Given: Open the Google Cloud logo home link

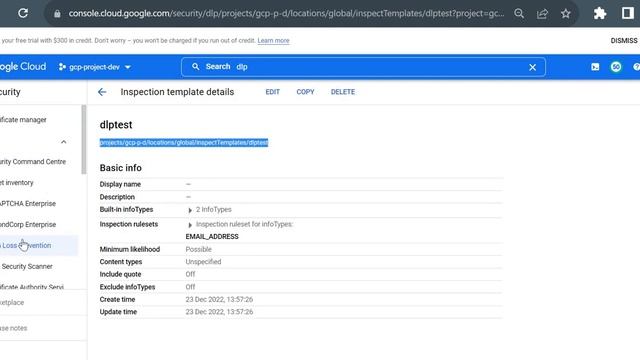Looking at the screenshot, I should point(23,67).
